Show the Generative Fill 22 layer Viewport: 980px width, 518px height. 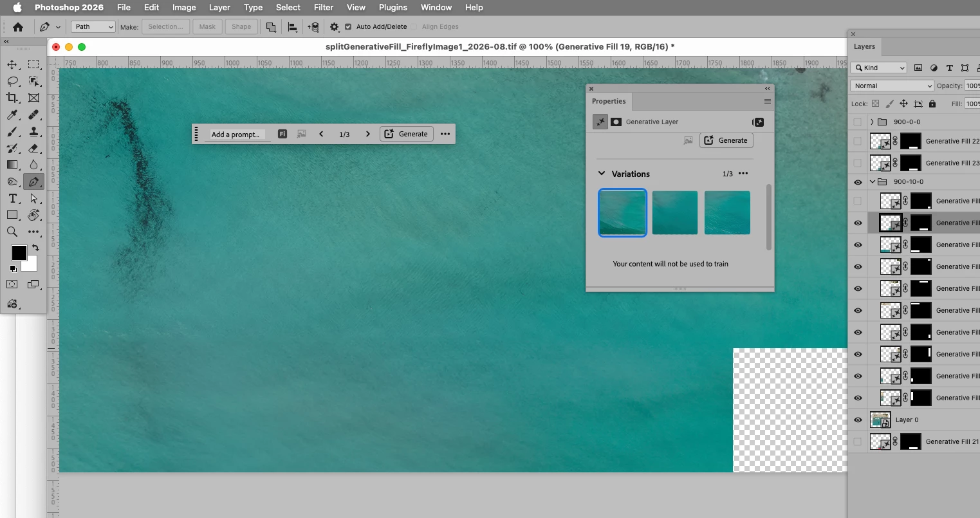[x=858, y=141]
